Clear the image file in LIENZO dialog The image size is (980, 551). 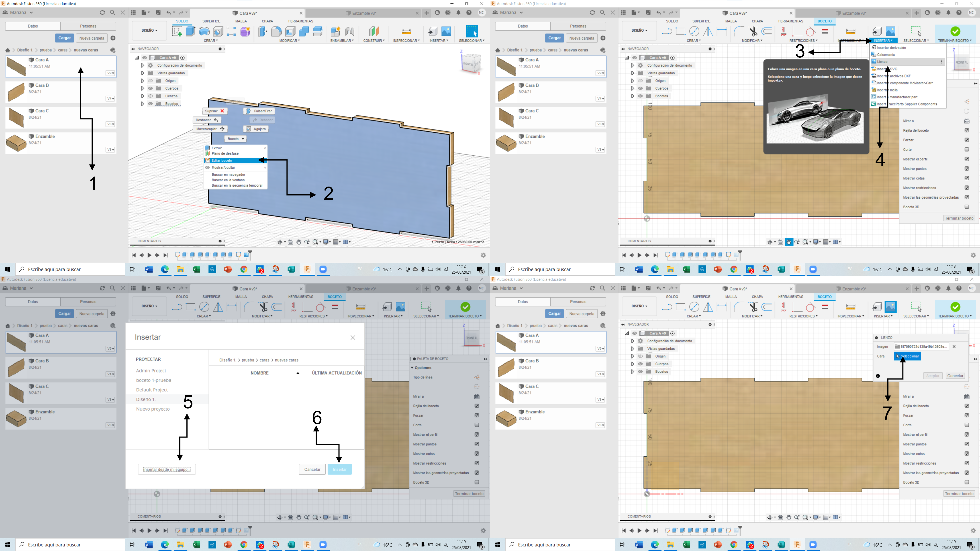tap(954, 346)
